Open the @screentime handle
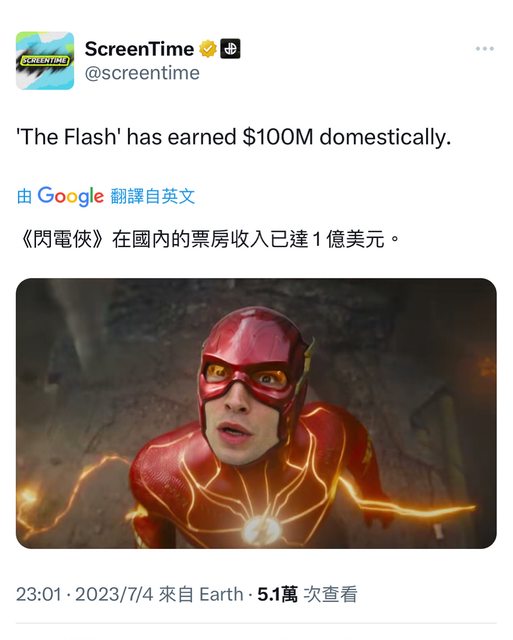The height and width of the screenshot is (640, 513). tap(142, 73)
